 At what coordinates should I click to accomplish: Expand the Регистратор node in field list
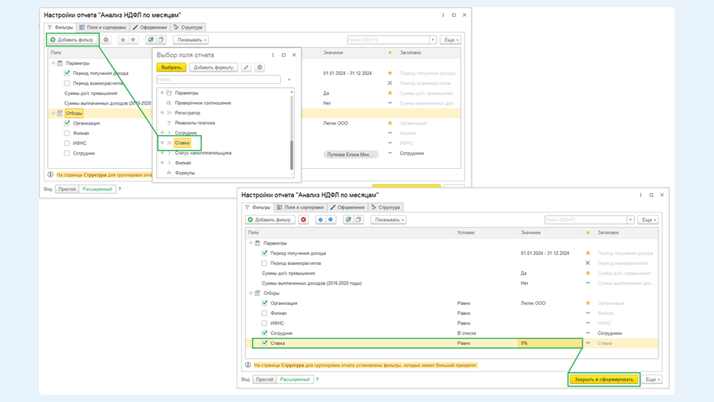pyautogui.click(x=163, y=113)
